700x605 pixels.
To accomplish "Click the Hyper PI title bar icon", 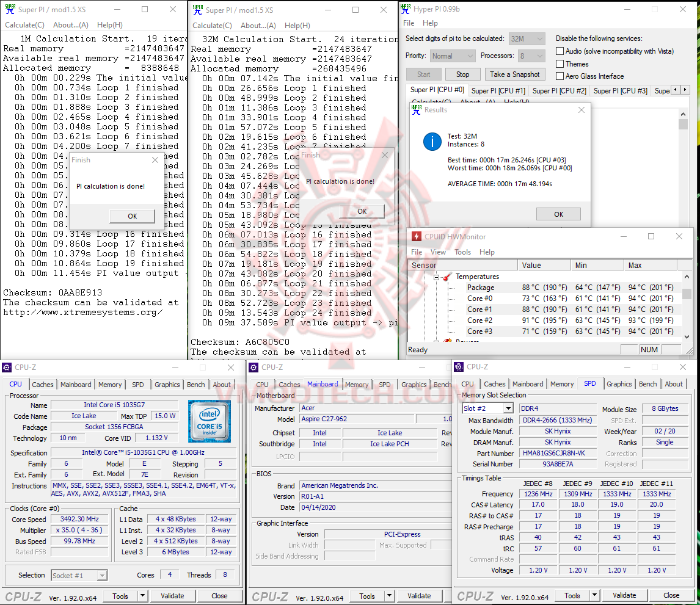I will [x=406, y=9].
